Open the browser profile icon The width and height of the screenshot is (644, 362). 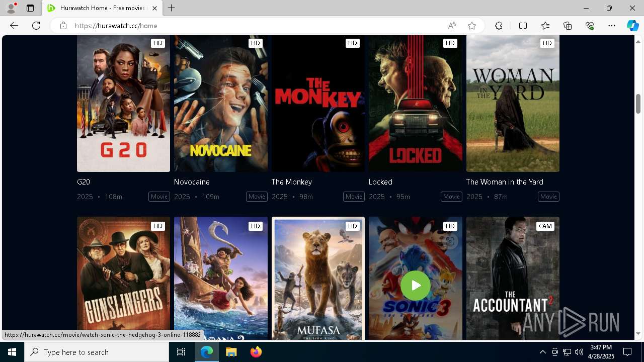[x=11, y=8]
